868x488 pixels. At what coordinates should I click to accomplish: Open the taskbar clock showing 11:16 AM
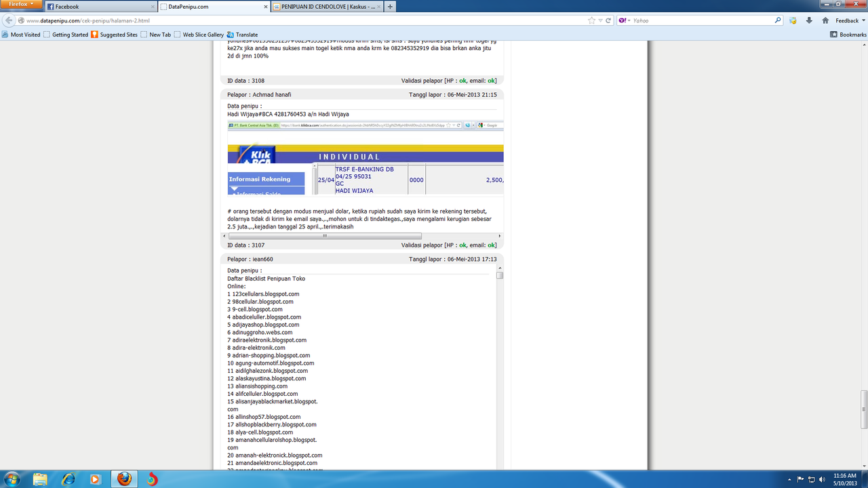844,479
